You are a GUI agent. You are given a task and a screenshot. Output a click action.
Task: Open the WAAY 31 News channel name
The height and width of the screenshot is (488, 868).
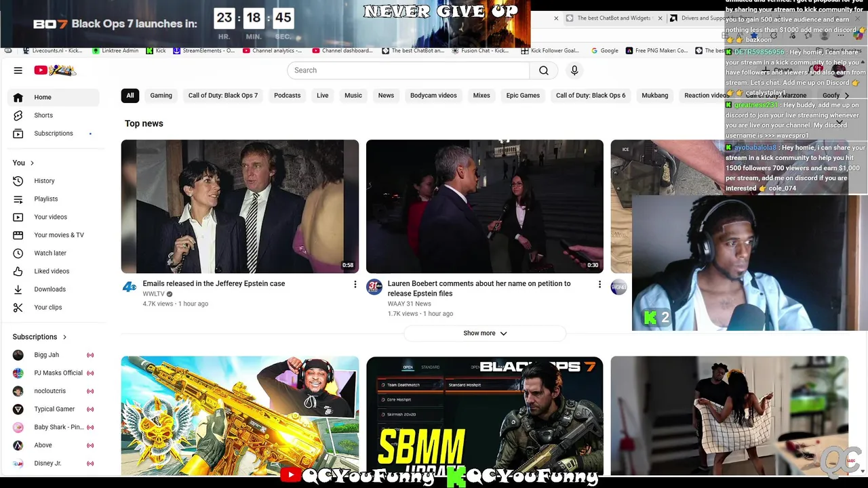(409, 304)
